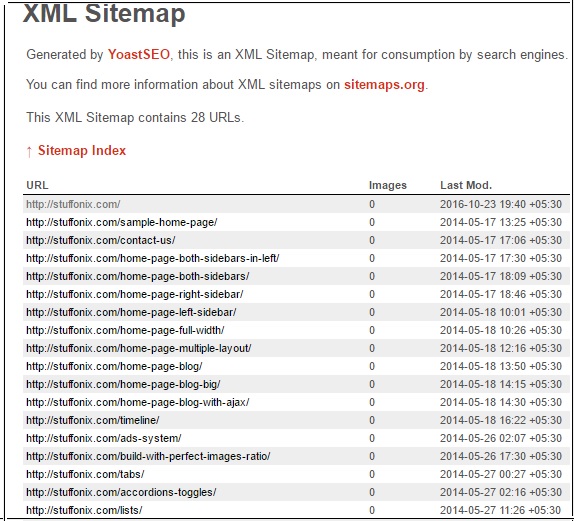Open the home-page-multiple-layout URL

point(139,348)
